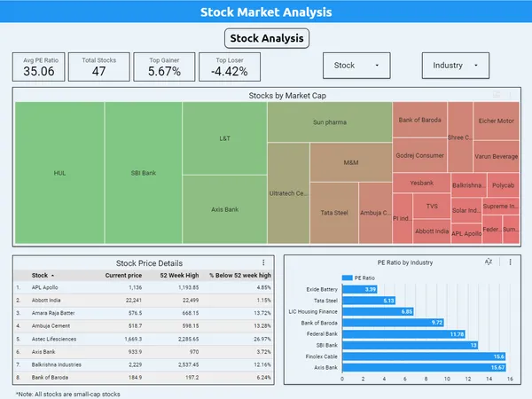Click the Total Stocks scorecard
Image resolution: width=532 pixels, height=399 pixels.
(x=98, y=66)
